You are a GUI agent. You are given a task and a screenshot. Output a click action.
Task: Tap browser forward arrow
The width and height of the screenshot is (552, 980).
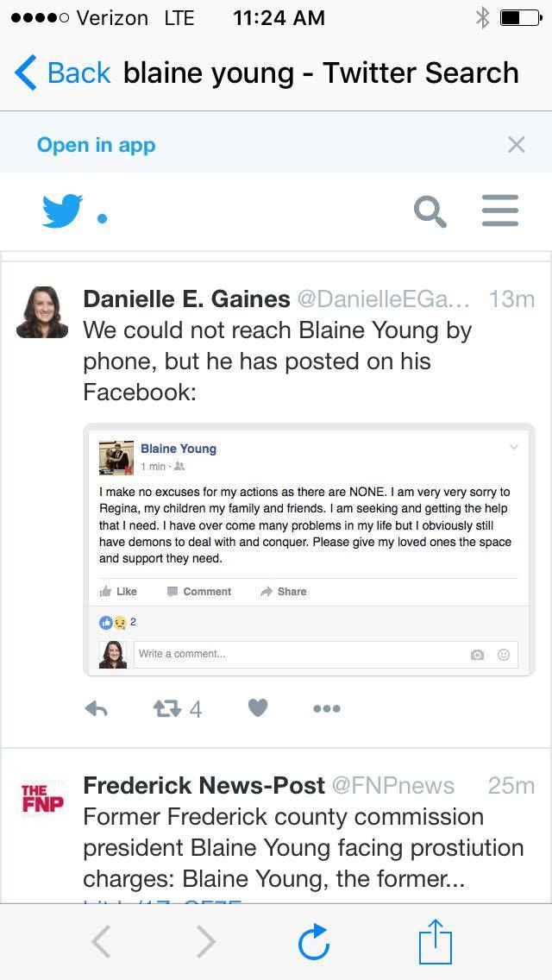pos(205,942)
